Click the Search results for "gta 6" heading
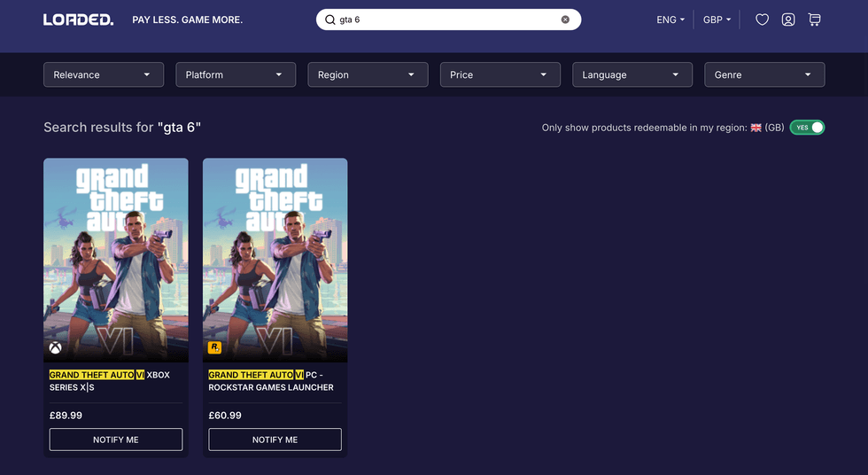Screen dimensions: 868x475 pyautogui.click(x=122, y=128)
